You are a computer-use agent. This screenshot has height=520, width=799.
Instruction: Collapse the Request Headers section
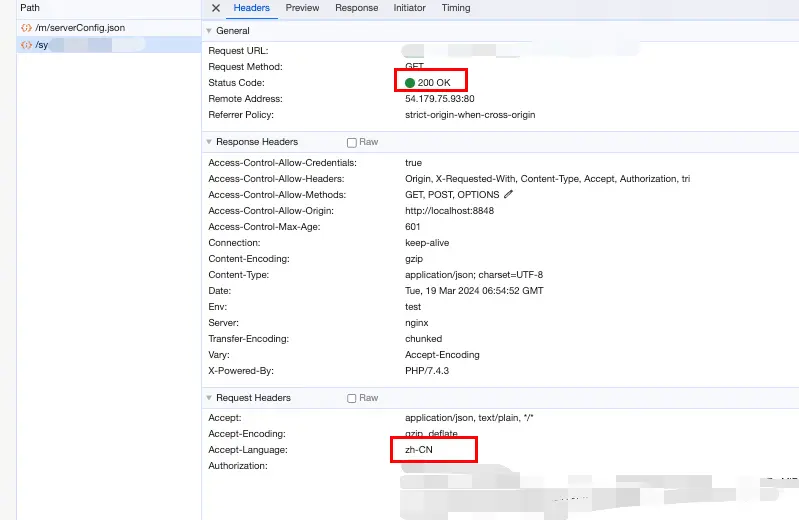209,398
